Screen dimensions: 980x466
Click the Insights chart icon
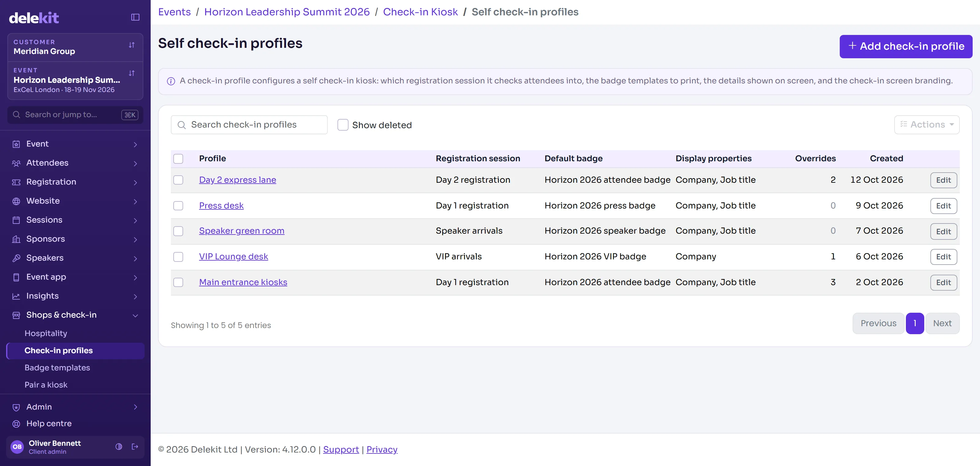coord(16,296)
